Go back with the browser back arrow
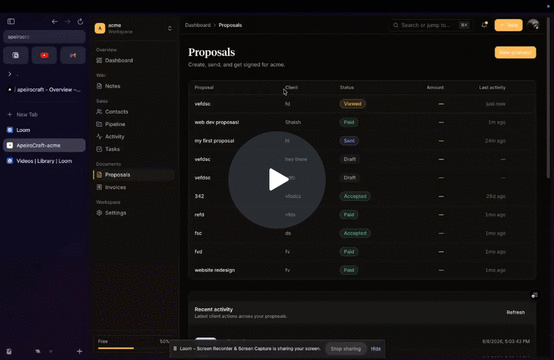The height and width of the screenshot is (360, 554). coord(54,22)
